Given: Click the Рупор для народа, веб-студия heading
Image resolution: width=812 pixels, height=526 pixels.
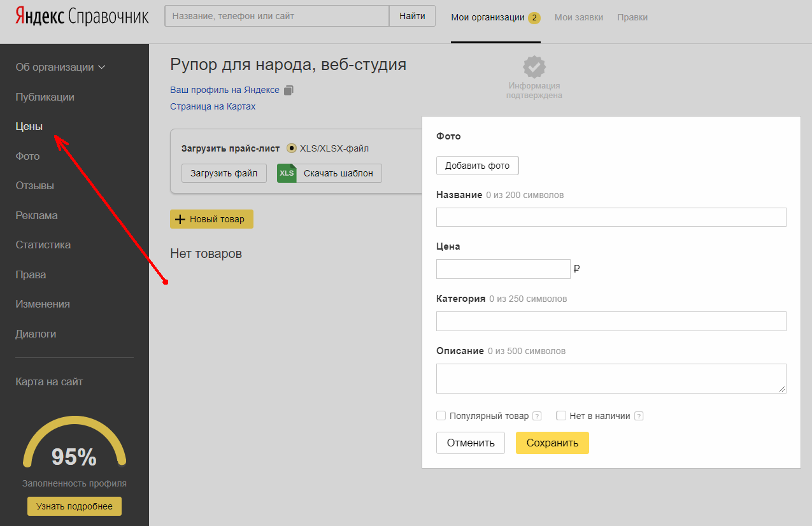Looking at the screenshot, I should click(288, 65).
